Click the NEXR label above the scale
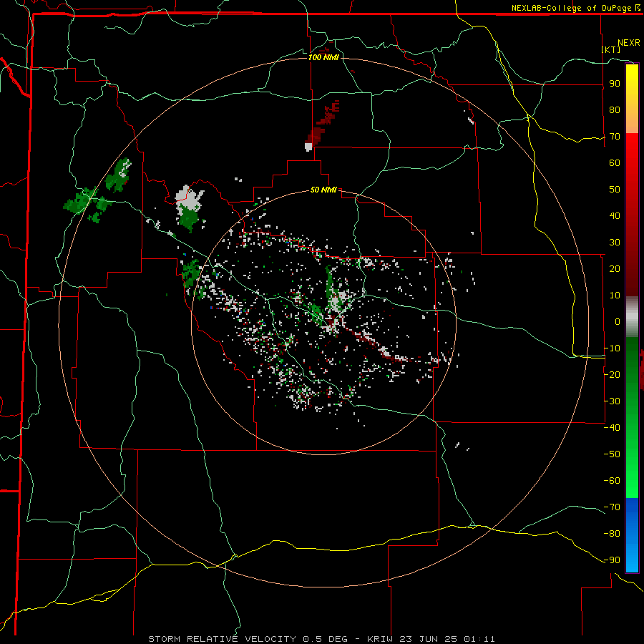644x644 pixels. [x=629, y=43]
